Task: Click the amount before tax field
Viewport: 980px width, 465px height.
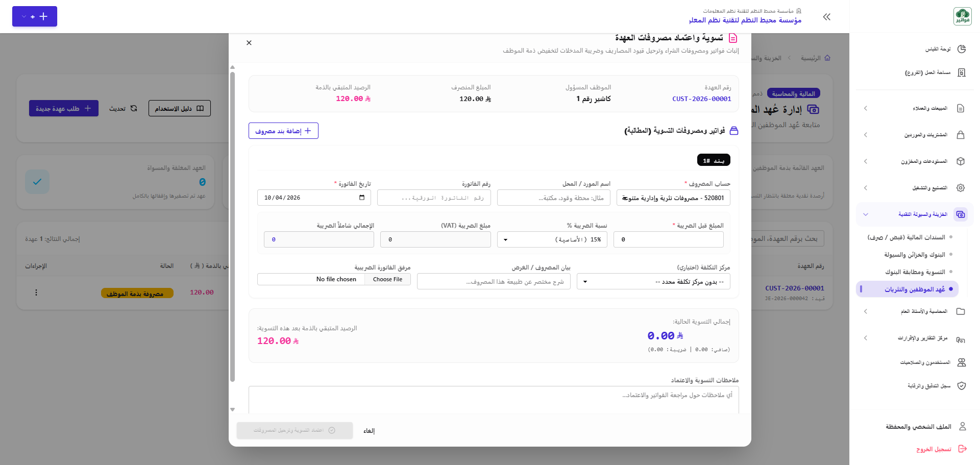Action: [669, 239]
